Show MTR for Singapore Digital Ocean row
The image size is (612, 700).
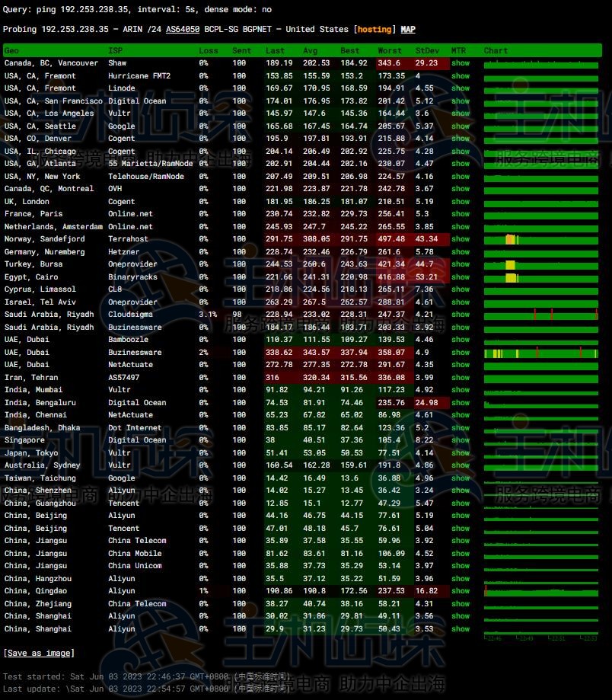click(461, 440)
